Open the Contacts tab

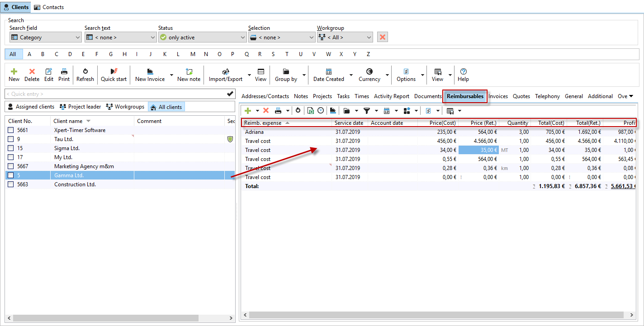click(x=49, y=7)
